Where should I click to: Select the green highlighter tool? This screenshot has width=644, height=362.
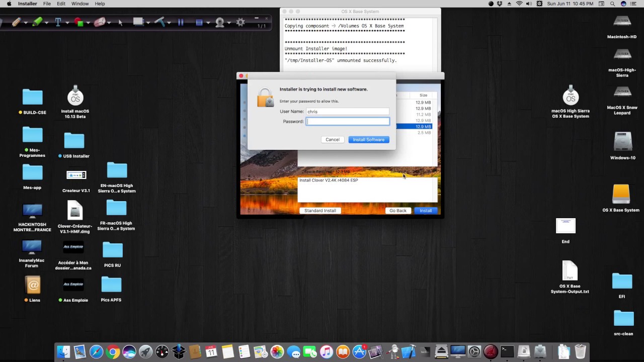tap(37, 22)
